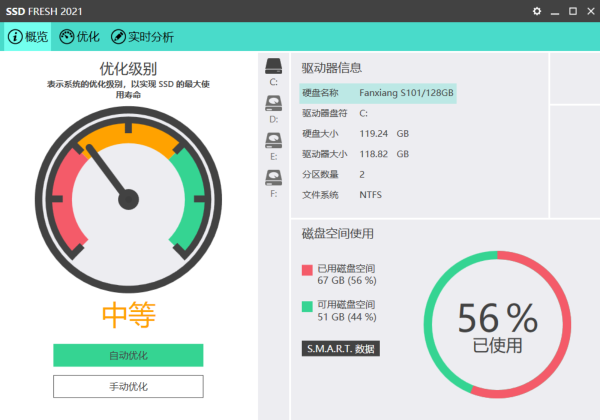Screen dimensions: 600x420
Task: Click the 分区数量 2 row
Action: coord(333,174)
